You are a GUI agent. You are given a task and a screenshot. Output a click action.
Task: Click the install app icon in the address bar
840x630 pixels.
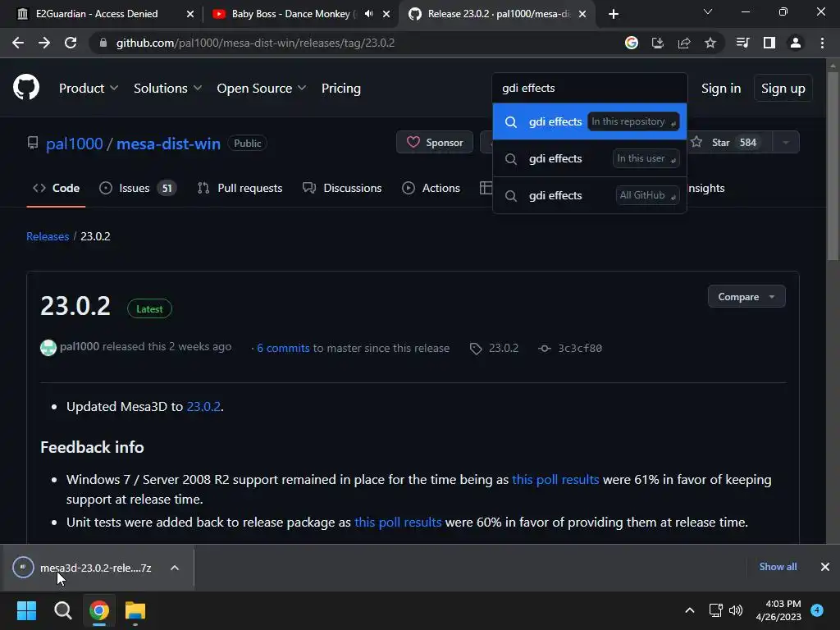(658, 43)
